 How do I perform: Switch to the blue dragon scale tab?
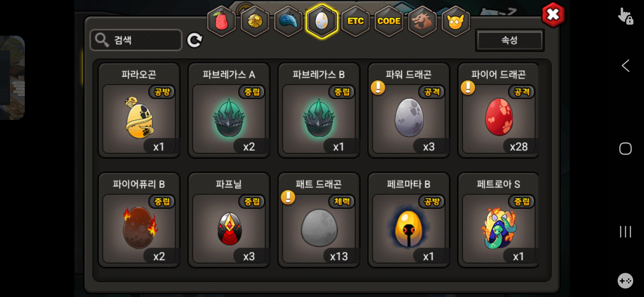[x=288, y=21]
